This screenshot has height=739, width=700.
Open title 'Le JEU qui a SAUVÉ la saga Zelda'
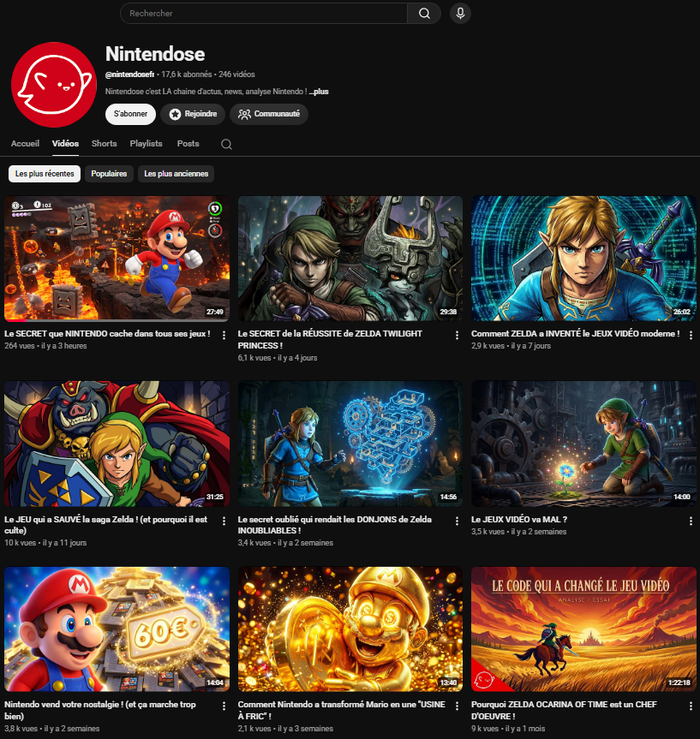click(x=105, y=525)
